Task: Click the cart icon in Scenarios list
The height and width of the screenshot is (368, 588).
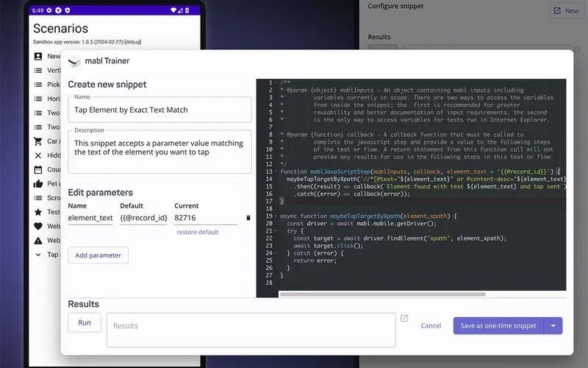Action: point(38,141)
